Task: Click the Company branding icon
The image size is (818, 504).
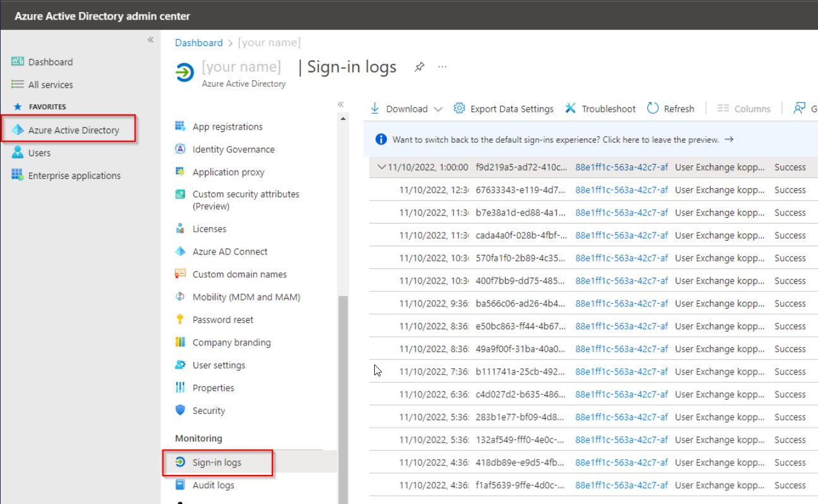Action: pos(180,342)
